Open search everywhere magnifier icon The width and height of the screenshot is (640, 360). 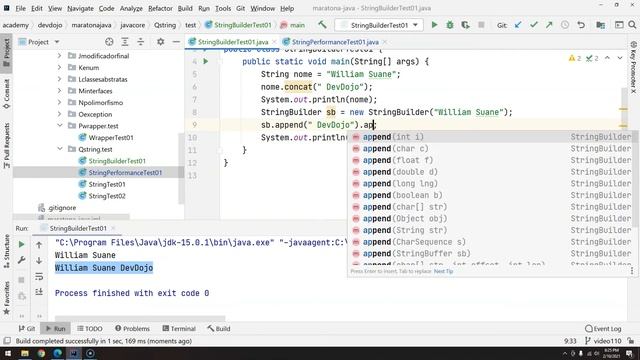click(x=632, y=25)
